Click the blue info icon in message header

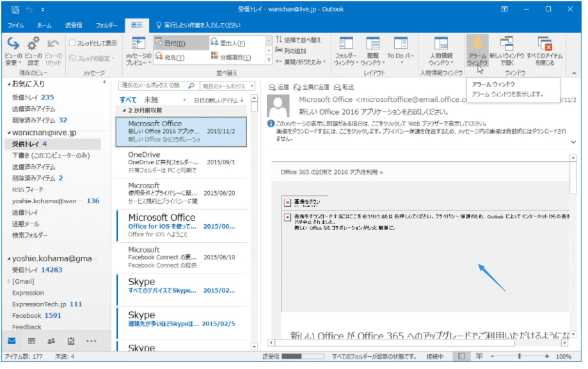(271, 123)
